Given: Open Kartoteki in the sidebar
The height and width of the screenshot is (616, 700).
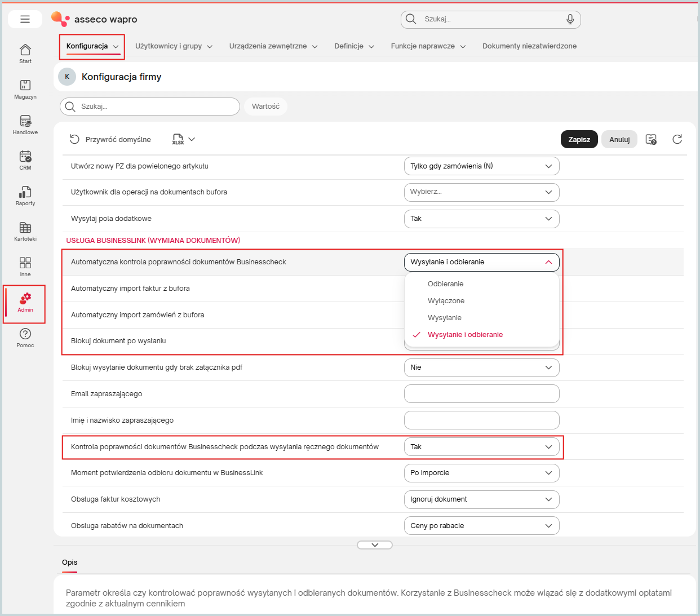Looking at the screenshot, I should click(25, 231).
